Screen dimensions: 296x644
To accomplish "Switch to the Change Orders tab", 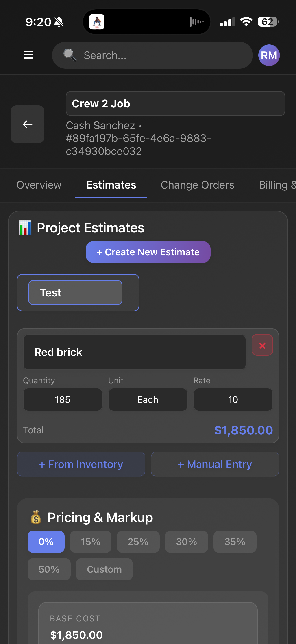I will 197,185.
